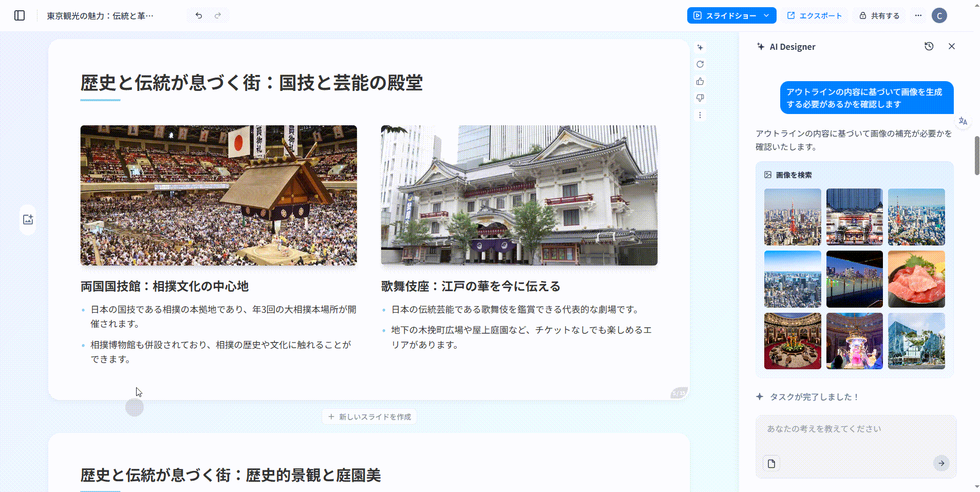Toggle the left sidebar panel icon
Image resolution: width=980 pixels, height=492 pixels.
pyautogui.click(x=20, y=15)
